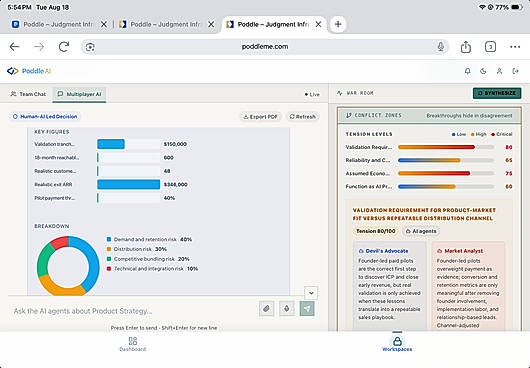Attach a file with the paperclip icon
The width and height of the screenshot is (530, 368).
click(x=266, y=308)
